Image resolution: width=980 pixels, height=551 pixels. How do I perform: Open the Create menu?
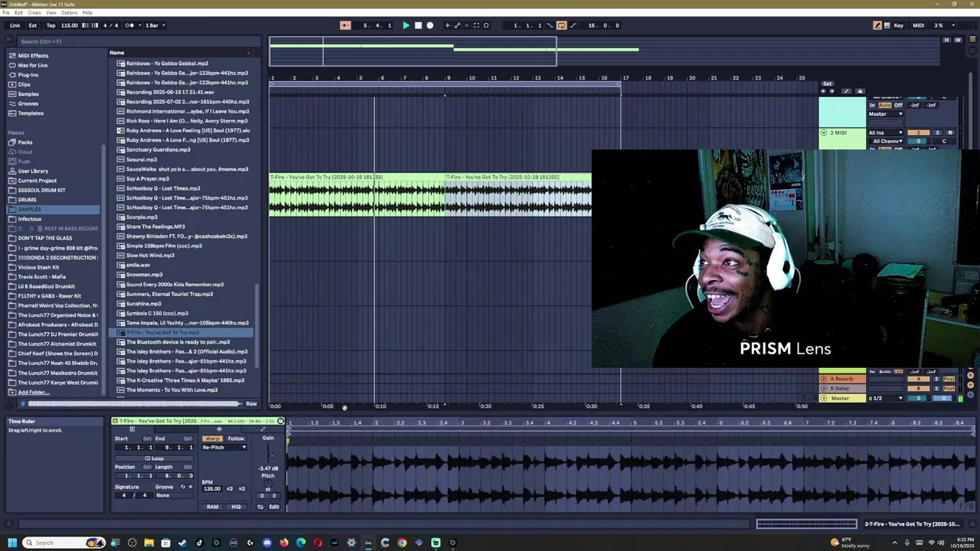coord(34,12)
